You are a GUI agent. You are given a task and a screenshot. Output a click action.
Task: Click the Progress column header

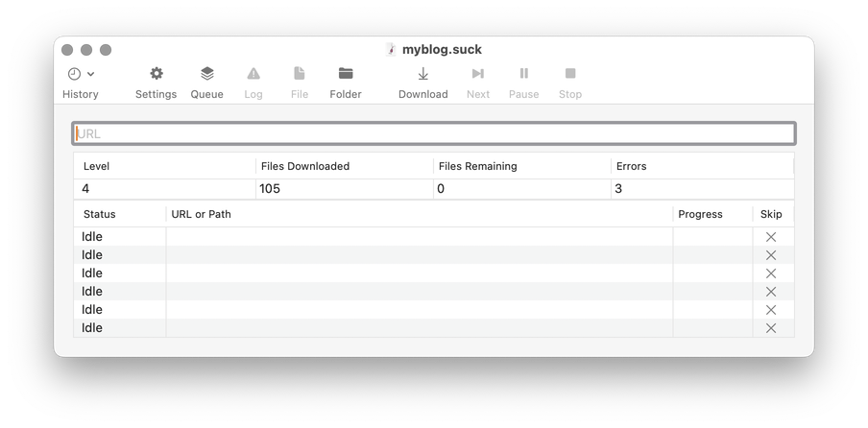[x=700, y=214]
